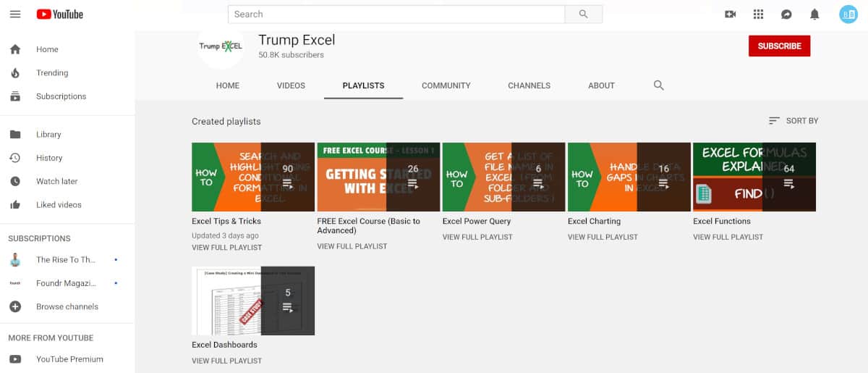Screen dimensions: 868x373
Task: Click the Excel Dashboards title
Action: 224,345
